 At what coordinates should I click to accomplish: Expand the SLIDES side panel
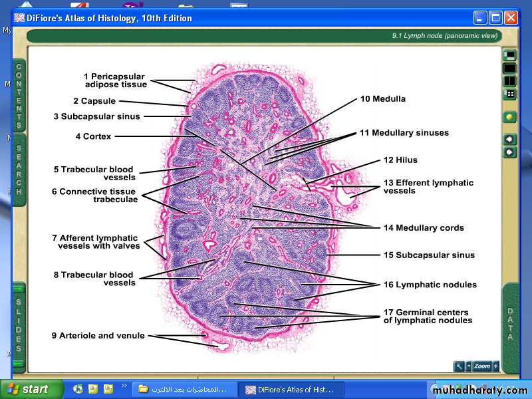pos(19,326)
